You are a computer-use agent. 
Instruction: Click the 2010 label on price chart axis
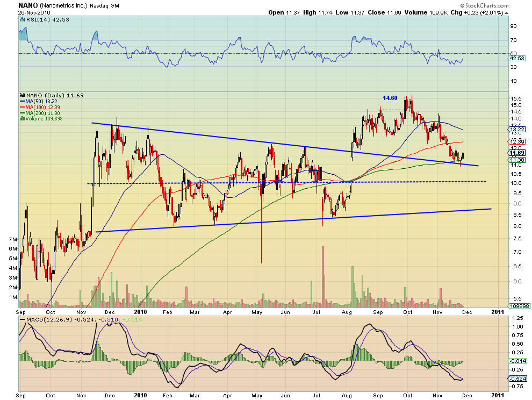[140, 312]
